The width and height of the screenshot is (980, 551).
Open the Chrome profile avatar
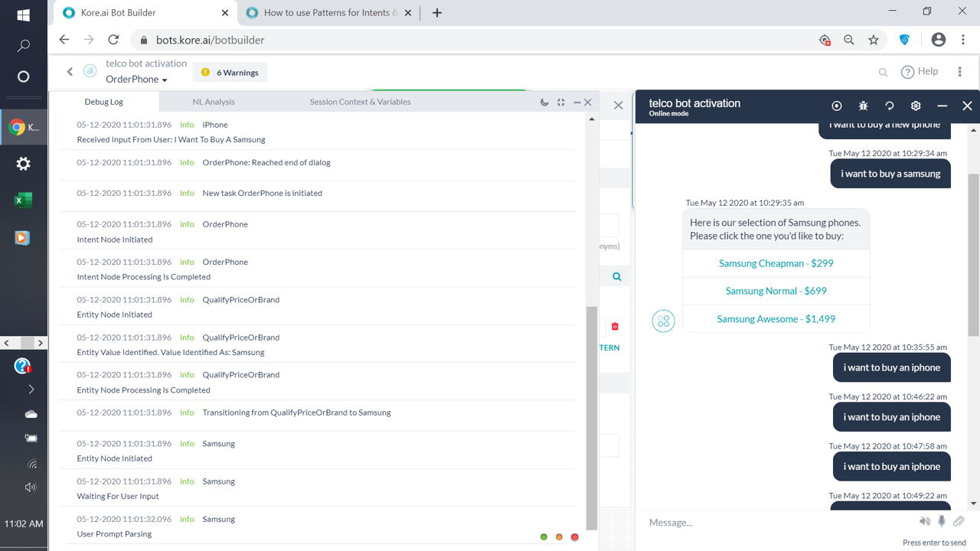click(x=939, y=40)
